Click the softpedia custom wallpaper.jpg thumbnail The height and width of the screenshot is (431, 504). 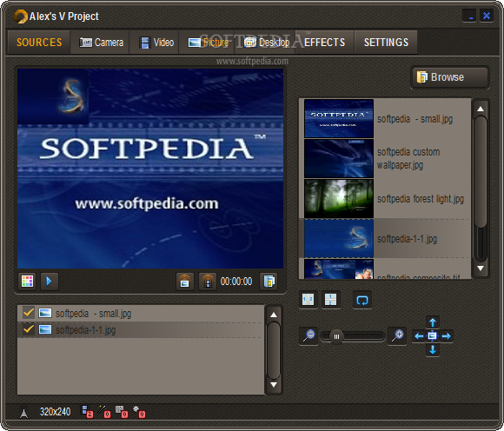coord(339,158)
